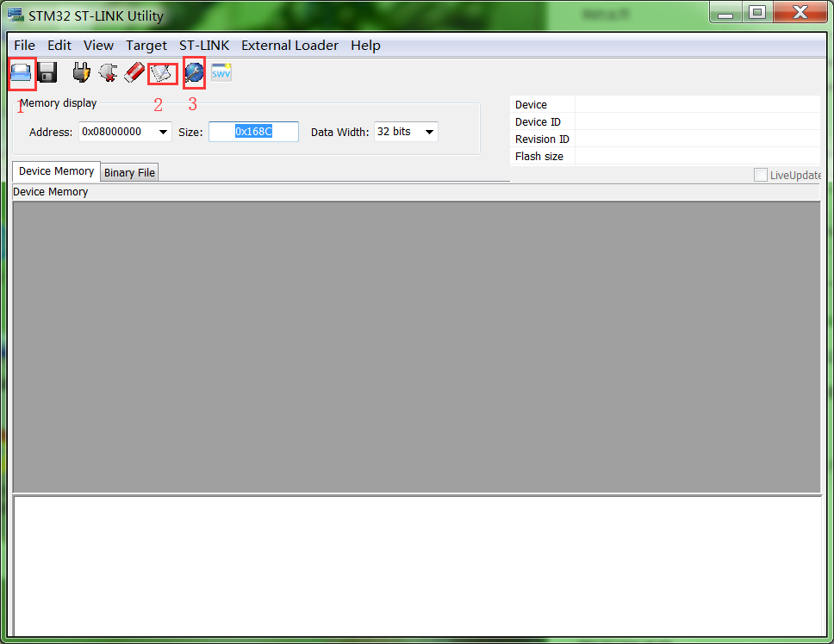
Task: Disconnect from the target device
Action: point(107,72)
